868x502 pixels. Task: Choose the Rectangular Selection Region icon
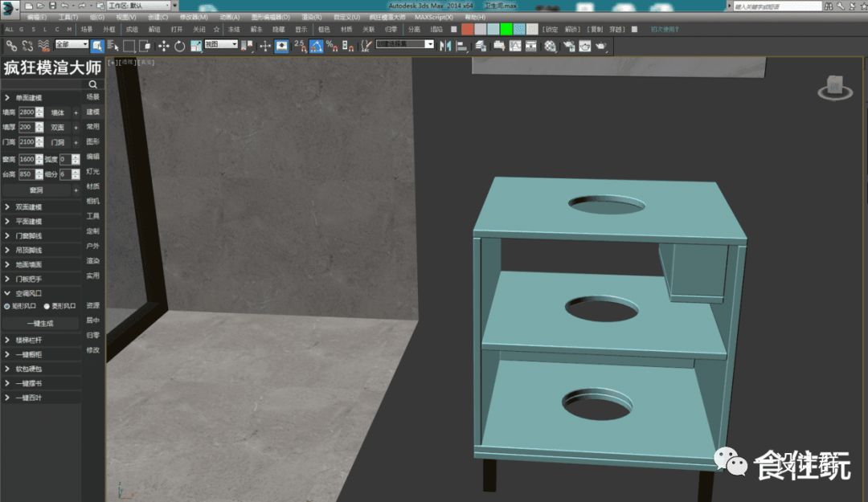[x=129, y=46]
